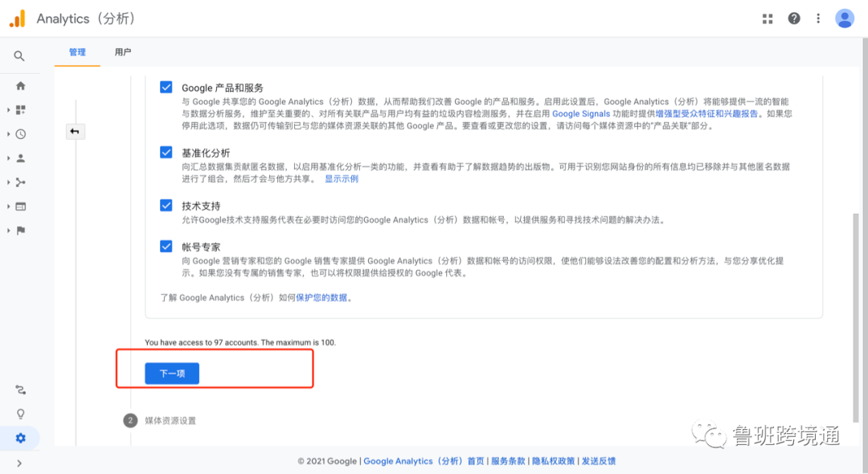Open Google apps with the grid icon
868x474 pixels.
(768, 18)
